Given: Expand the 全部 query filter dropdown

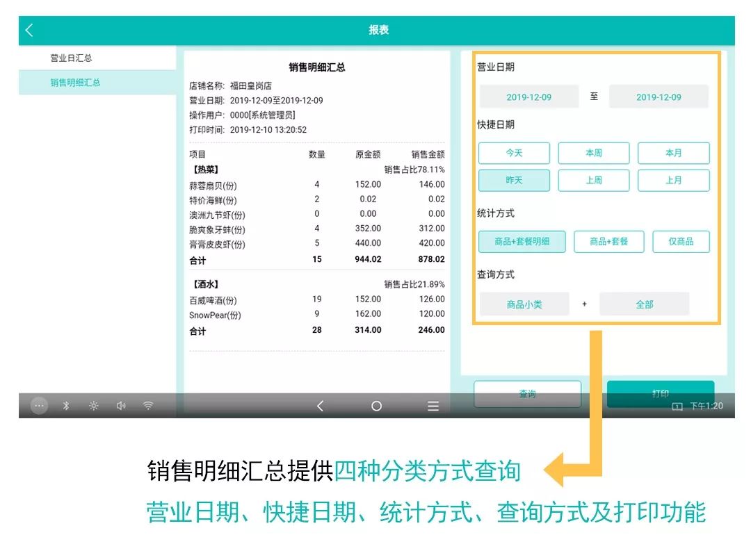Looking at the screenshot, I should point(644,304).
